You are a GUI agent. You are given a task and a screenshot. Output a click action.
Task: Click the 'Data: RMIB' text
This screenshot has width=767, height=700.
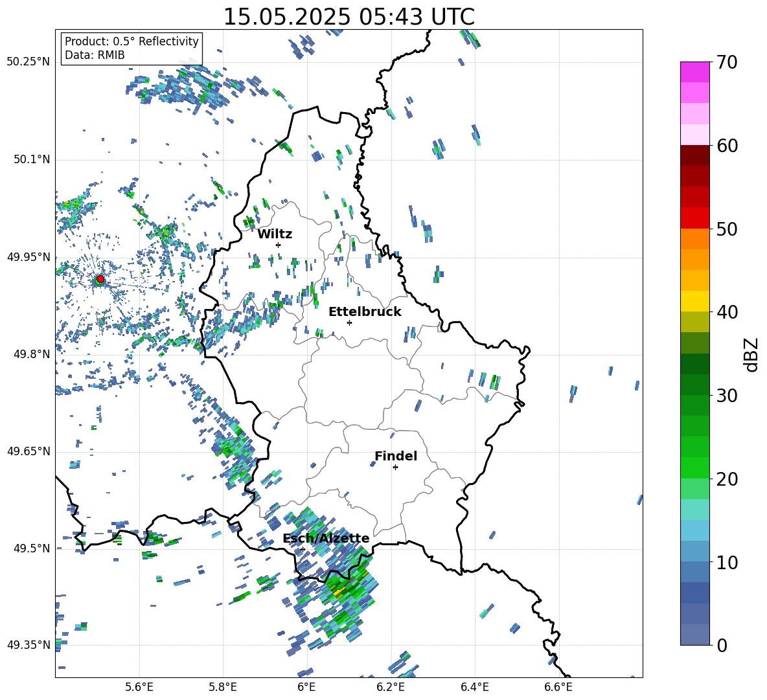click(95, 55)
